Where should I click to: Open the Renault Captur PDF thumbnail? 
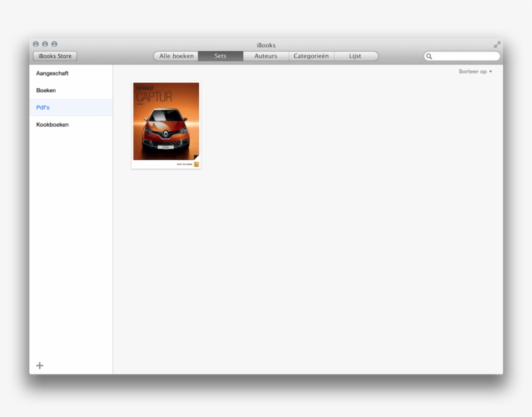click(x=166, y=125)
